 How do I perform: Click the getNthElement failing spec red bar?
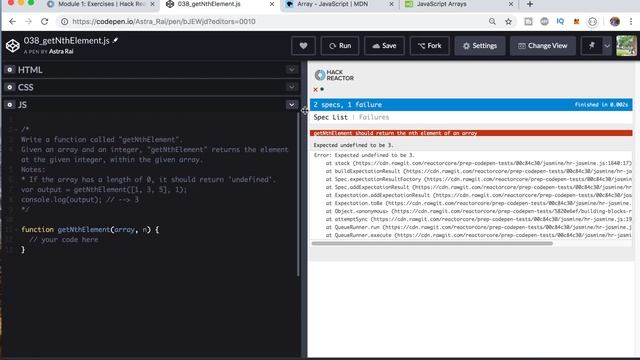pyautogui.click(x=471, y=133)
